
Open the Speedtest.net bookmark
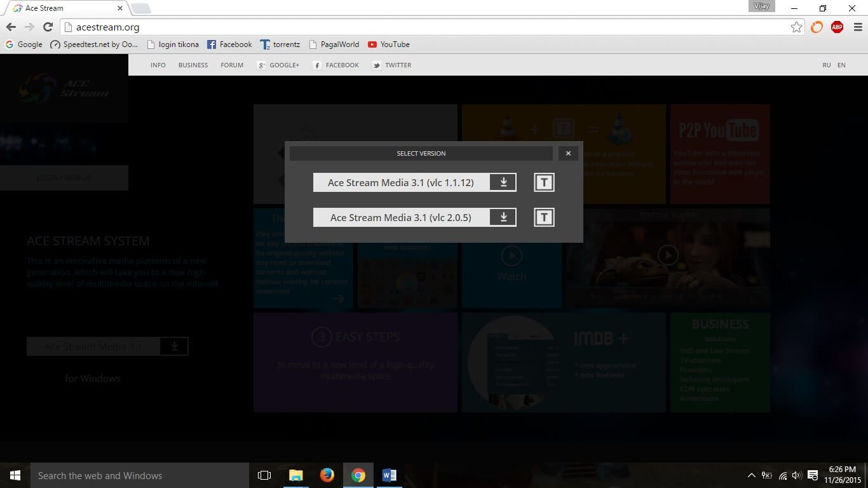click(x=93, y=44)
